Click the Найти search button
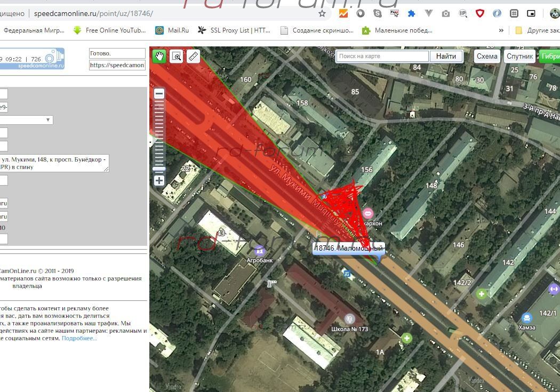The image size is (560, 392). [446, 56]
